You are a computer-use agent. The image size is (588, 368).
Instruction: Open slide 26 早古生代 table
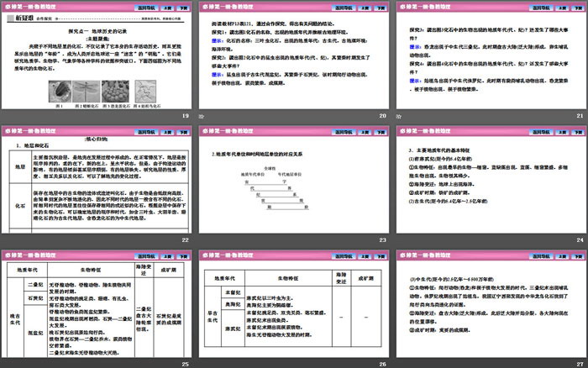pyautogui.click(x=292, y=307)
